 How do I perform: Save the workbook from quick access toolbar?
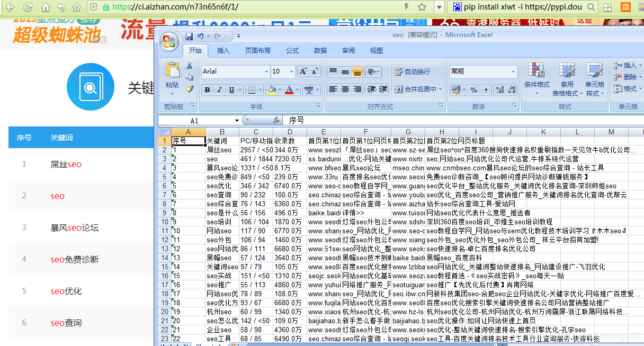[189, 37]
